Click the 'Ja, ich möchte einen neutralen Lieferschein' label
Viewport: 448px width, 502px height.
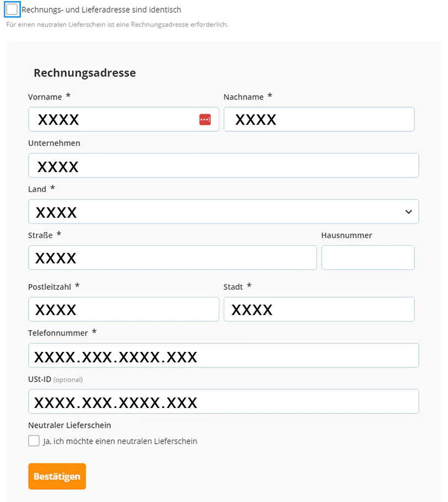(x=120, y=441)
